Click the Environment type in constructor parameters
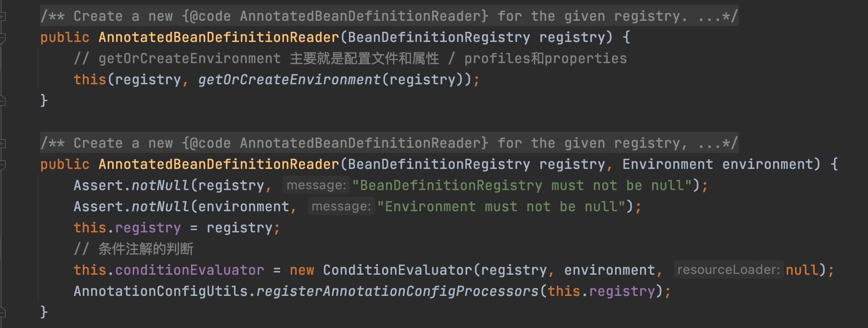Image resolution: width=868 pixels, height=328 pixels. [668, 164]
